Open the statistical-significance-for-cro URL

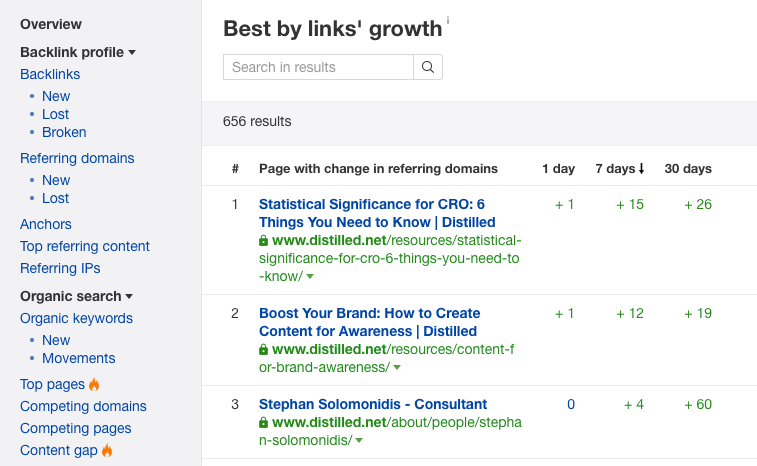390,258
